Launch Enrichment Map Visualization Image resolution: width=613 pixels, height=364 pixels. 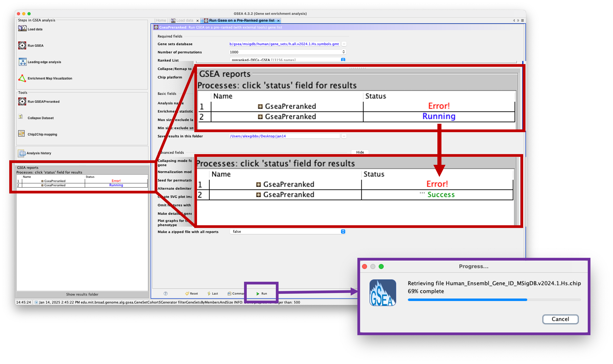point(45,78)
